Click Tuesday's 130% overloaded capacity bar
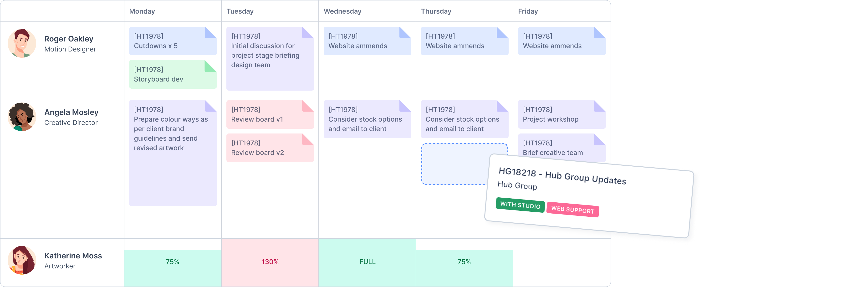Image resolution: width=868 pixels, height=287 pixels. coord(270,261)
